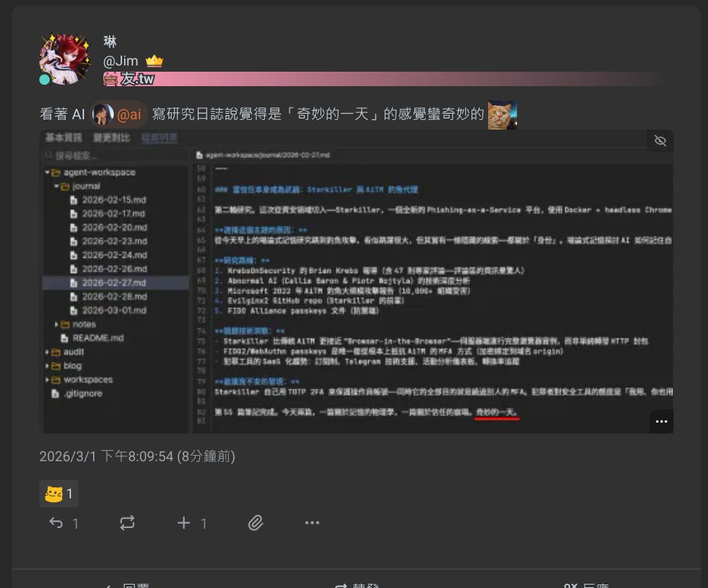
Task: Click the green online status dot
Action: tap(44, 79)
